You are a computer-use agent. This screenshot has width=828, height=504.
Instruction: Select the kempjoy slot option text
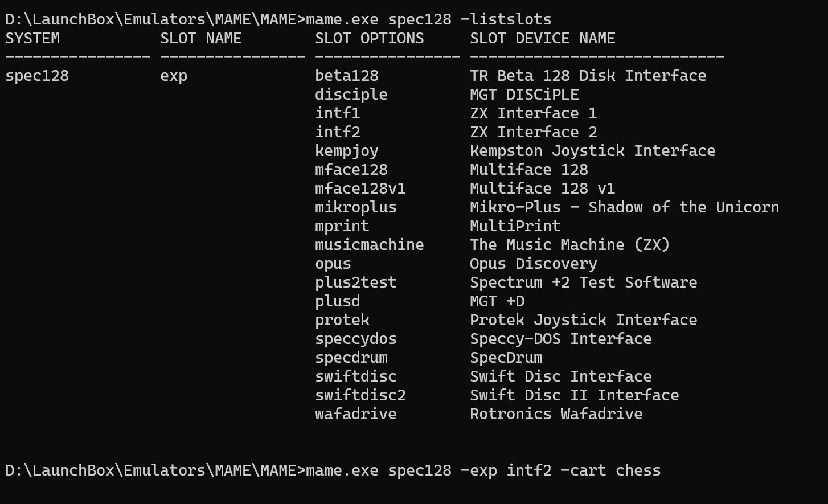tap(347, 151)
